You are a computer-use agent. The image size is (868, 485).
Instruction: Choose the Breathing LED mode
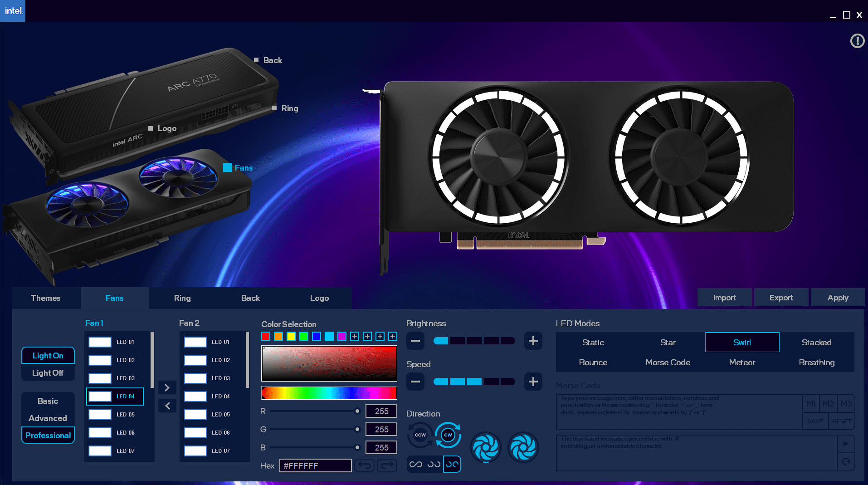pos(816,362)
